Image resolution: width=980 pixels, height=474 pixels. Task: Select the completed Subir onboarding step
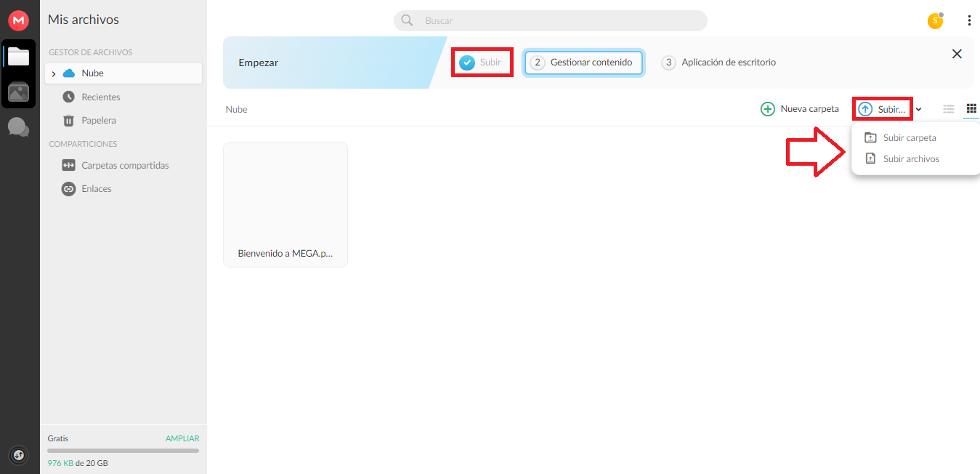pos(481,63)
